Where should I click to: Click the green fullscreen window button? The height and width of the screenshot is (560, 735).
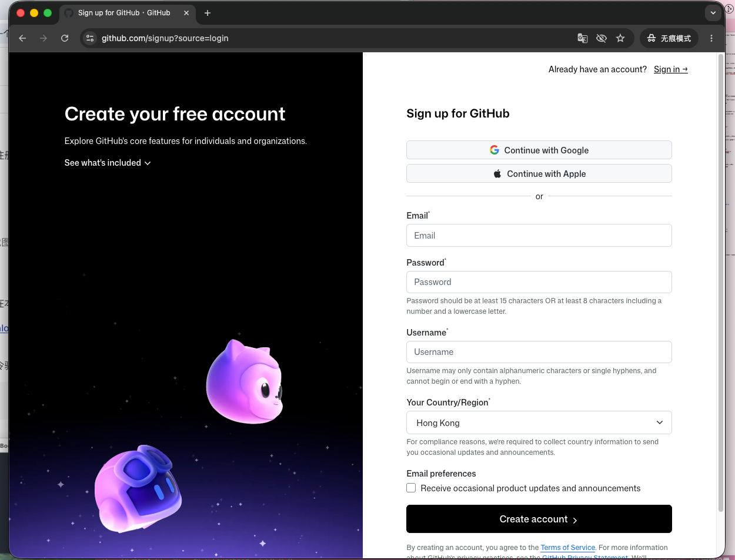[48, 13]
